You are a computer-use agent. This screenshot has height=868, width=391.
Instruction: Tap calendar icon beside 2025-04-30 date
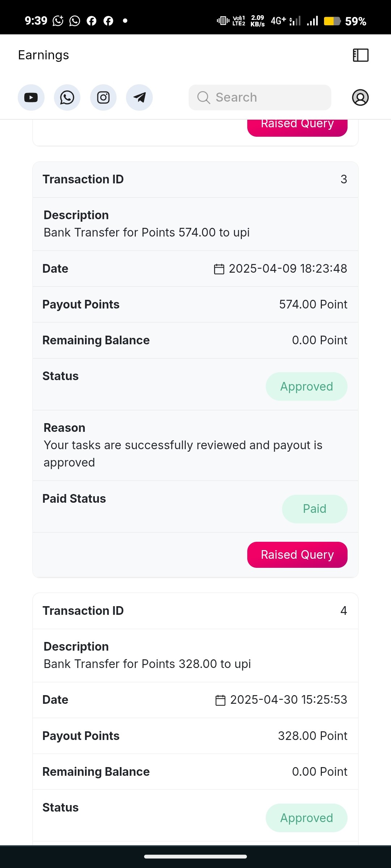(220, 700)
